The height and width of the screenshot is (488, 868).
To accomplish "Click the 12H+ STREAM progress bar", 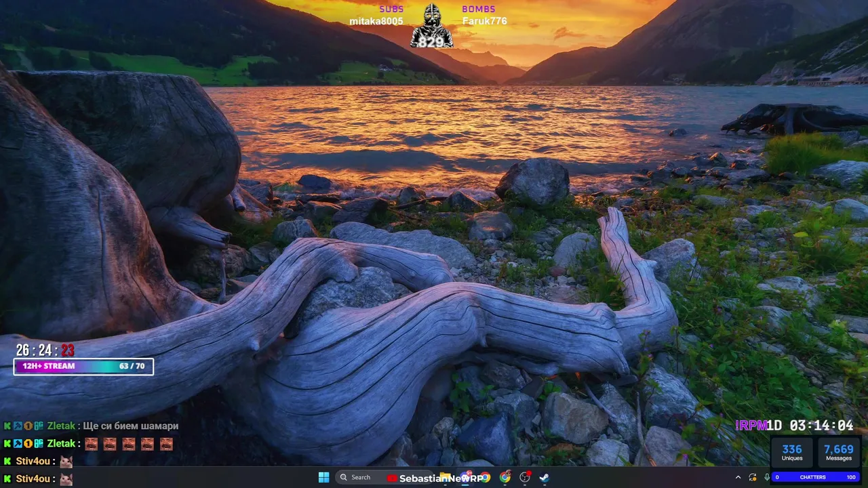I will point(83,366).
